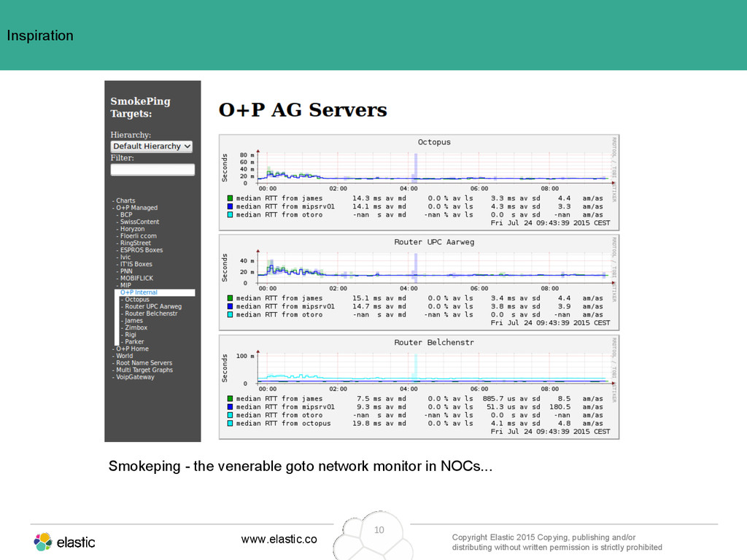This screenshot has height=560, width=747.
Task: Select ESPROS Boxes entry
Action: coord(142,250)
